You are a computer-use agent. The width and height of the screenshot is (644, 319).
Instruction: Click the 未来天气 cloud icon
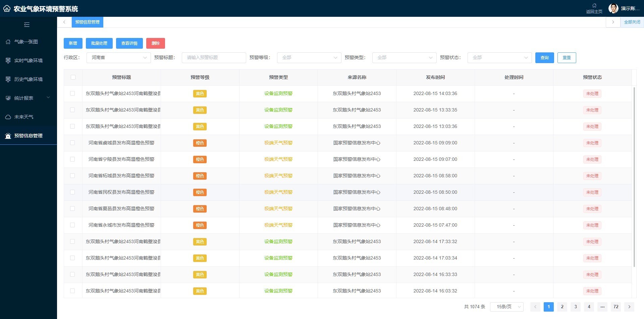[8, 117]
